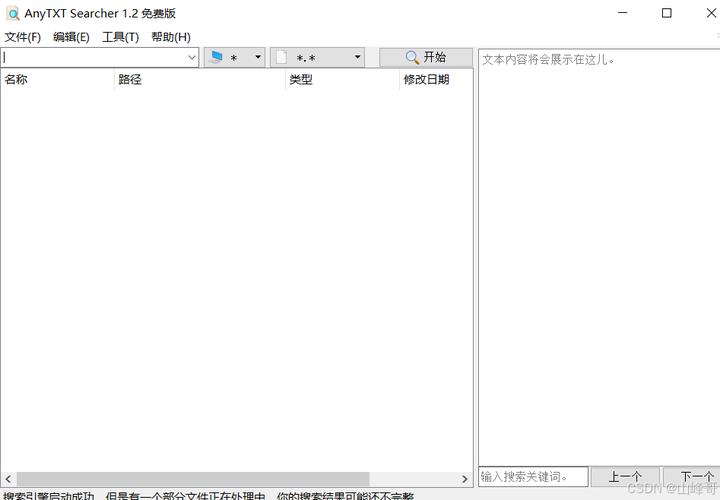Open the 编辑(E) menu
This screenshot has height=500, width=720.
coord(71,37)
